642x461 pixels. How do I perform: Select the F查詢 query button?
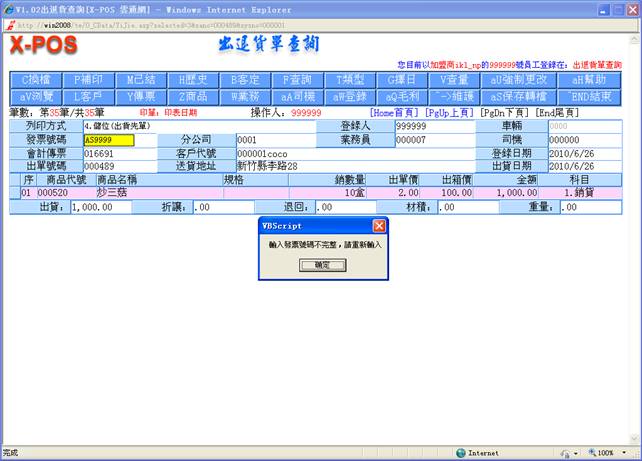(297, 79)
